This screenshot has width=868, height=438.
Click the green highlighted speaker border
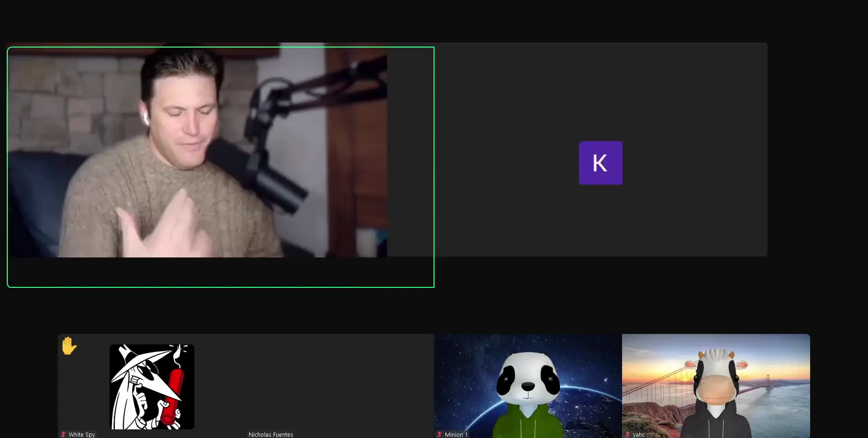tap(221, 47)
